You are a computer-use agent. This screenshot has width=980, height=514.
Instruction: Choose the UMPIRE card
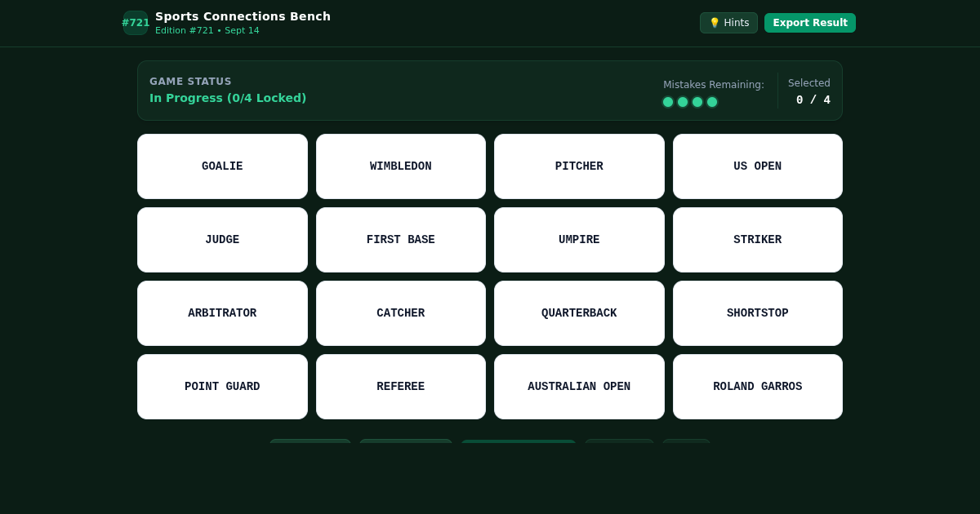tap(579, 240)
